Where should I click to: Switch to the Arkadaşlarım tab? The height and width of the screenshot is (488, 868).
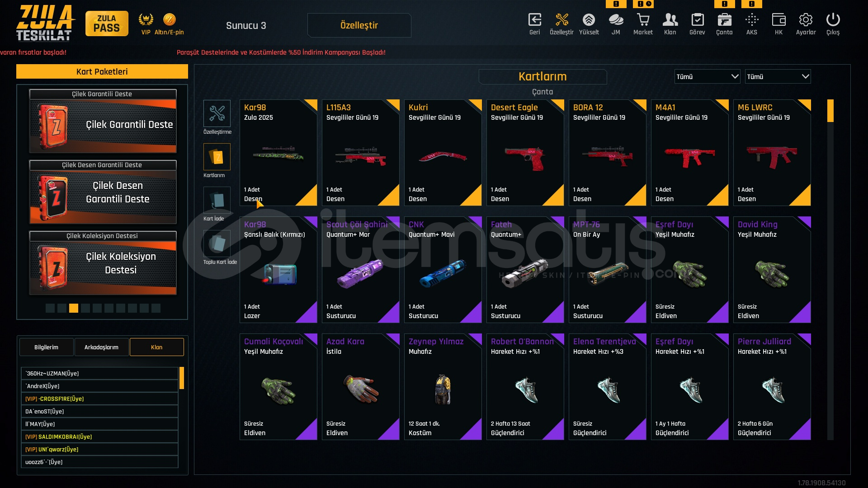(x=101, y=347)
